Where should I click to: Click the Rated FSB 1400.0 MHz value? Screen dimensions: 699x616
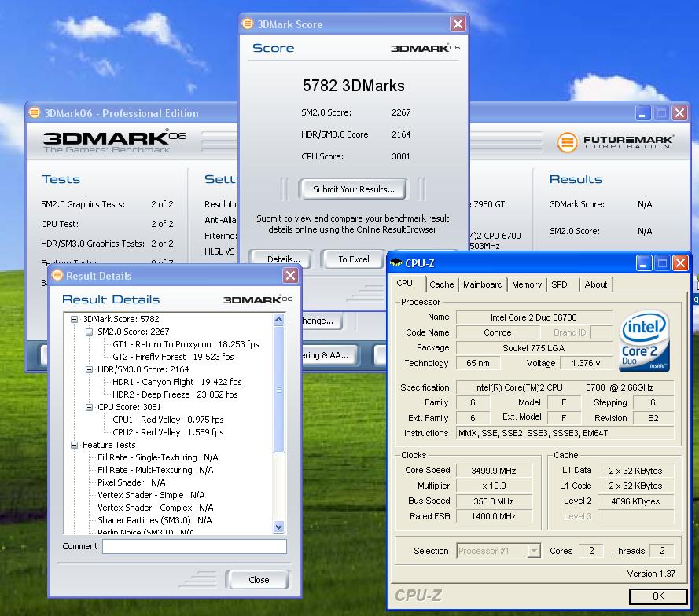coord(494,516)
